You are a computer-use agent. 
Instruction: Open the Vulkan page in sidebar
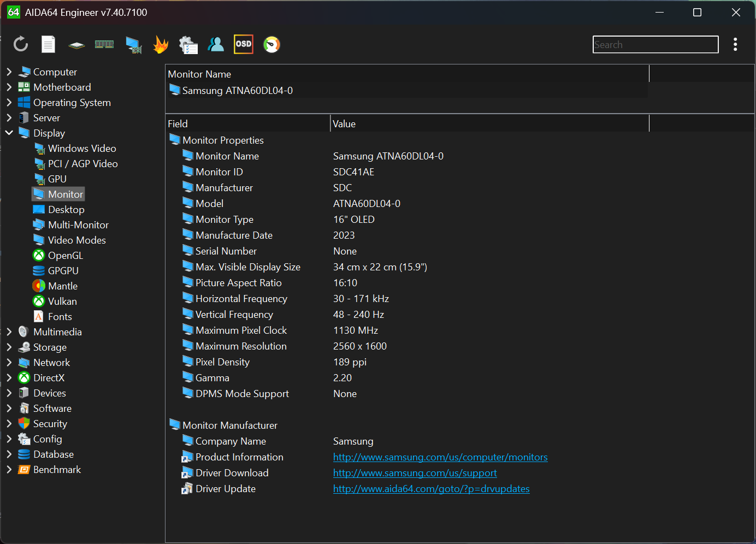point(62,301)
